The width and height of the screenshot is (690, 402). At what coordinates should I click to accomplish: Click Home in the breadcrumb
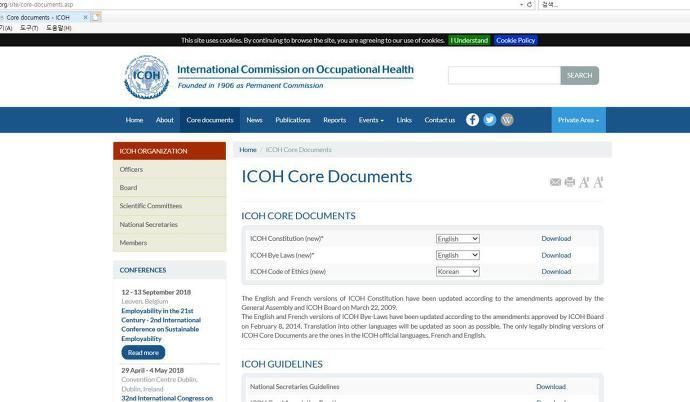coord(248,150)
